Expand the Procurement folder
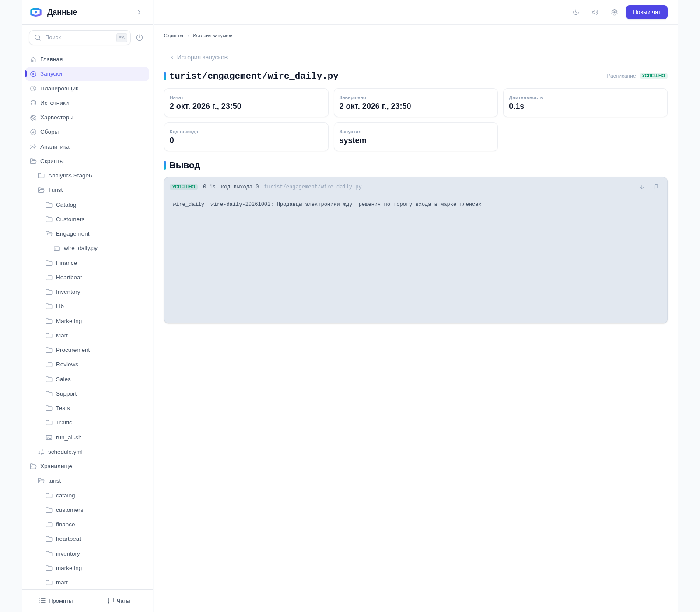 point(87,350)
